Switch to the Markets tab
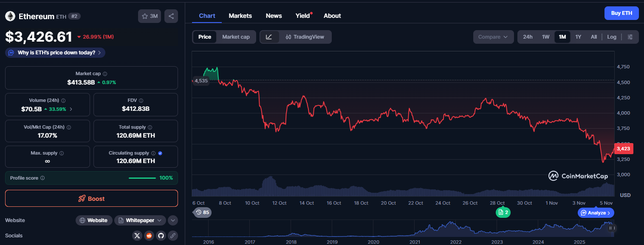Image resolution: width=644 pixels, height=245 pixels. pyautogui.click(x=240, y=16)
